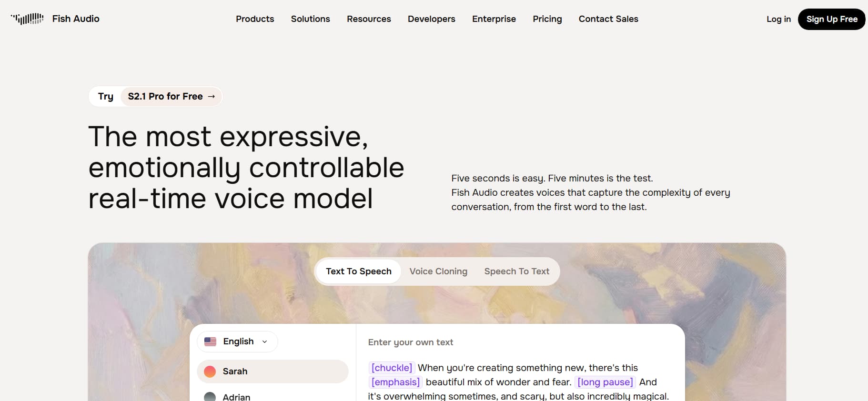868x401 pixels.
Task: Click Sarah's orange avatar circle
Action: coord(210,371)
